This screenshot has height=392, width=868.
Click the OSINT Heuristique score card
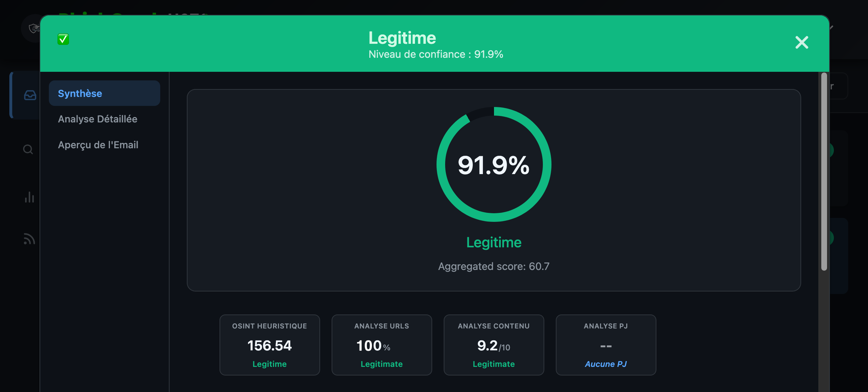pos(269,345)
